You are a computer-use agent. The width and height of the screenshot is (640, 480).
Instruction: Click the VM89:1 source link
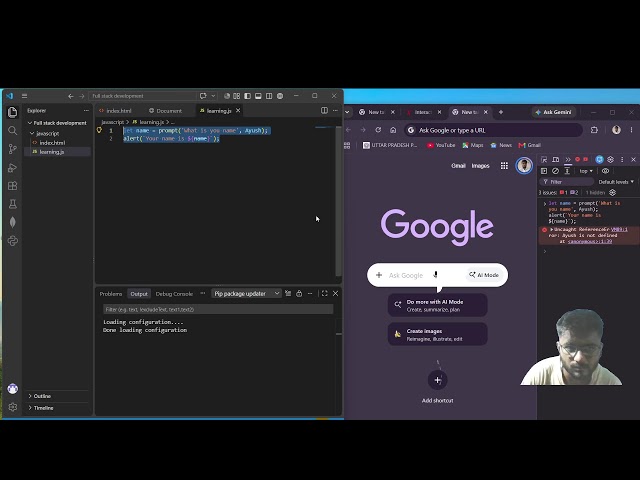point(619,230)
